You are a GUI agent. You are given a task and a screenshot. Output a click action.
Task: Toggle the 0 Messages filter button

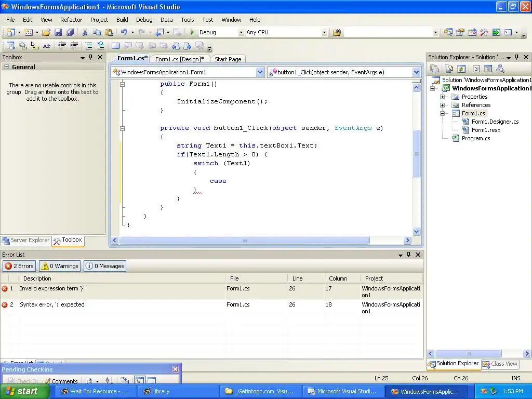tap(105, 266)
